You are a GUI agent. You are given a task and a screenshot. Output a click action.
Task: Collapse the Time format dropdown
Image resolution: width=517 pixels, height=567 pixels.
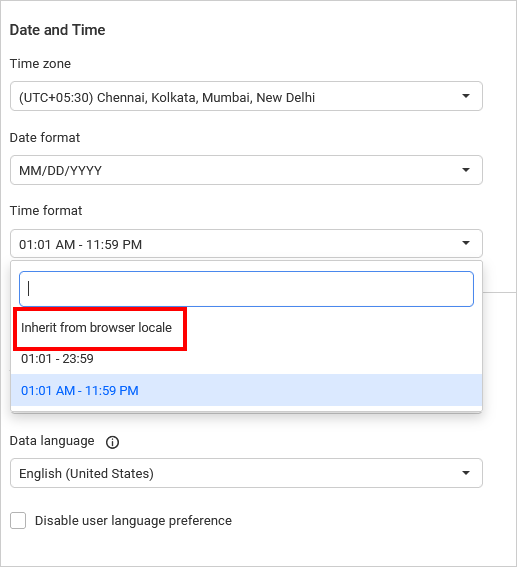246,244
